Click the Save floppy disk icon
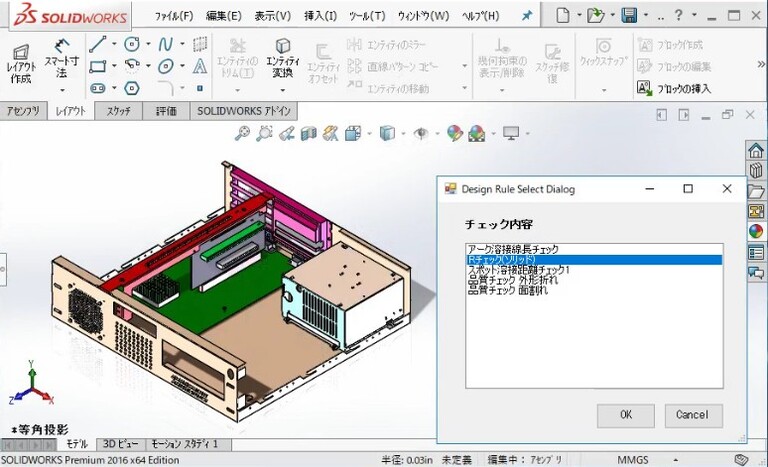768x467 pixels. 629,15
